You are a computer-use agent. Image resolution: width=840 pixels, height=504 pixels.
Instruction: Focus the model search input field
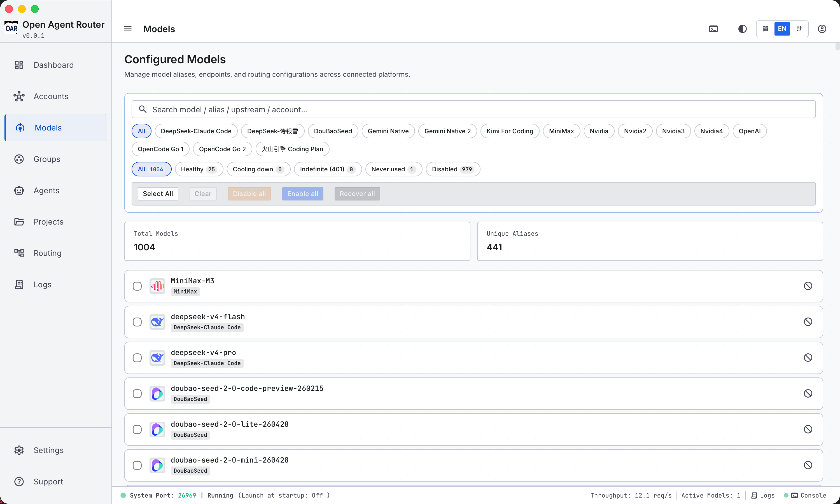pyautogui.click(x=474, y=109)
